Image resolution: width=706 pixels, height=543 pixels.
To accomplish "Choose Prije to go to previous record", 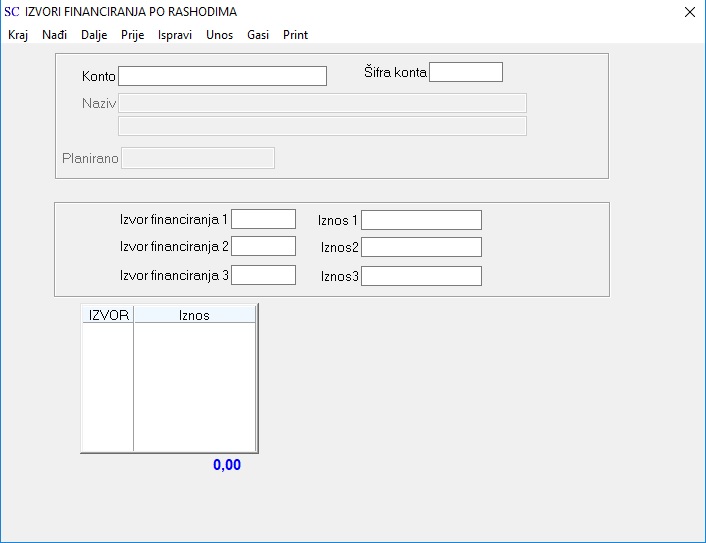I will point(132,35).
